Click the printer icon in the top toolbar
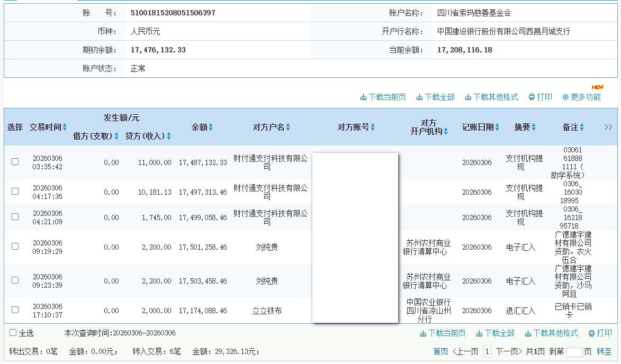This screenshot has width=621, height=364. point(532,97)
